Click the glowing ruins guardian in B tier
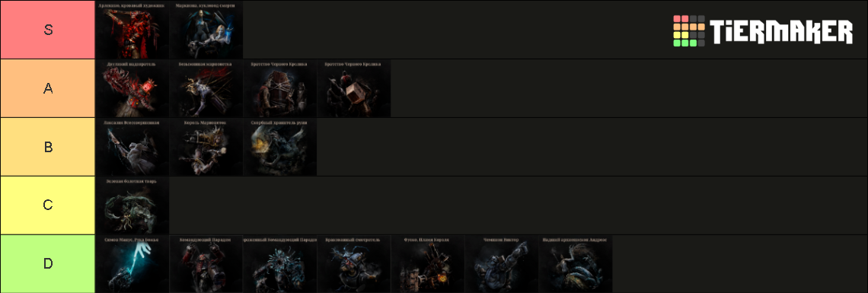The width and height of the screenshot is (868, 293). (x=279, y=147)
